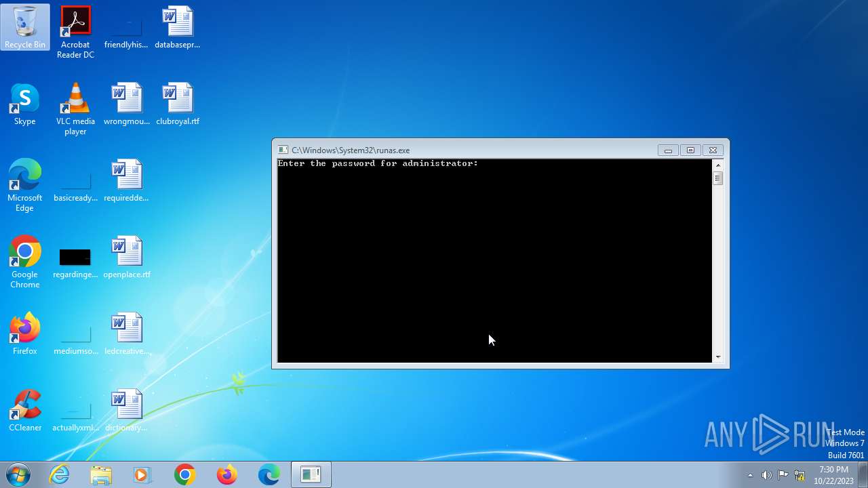Open Action Center flag icon

783,475
